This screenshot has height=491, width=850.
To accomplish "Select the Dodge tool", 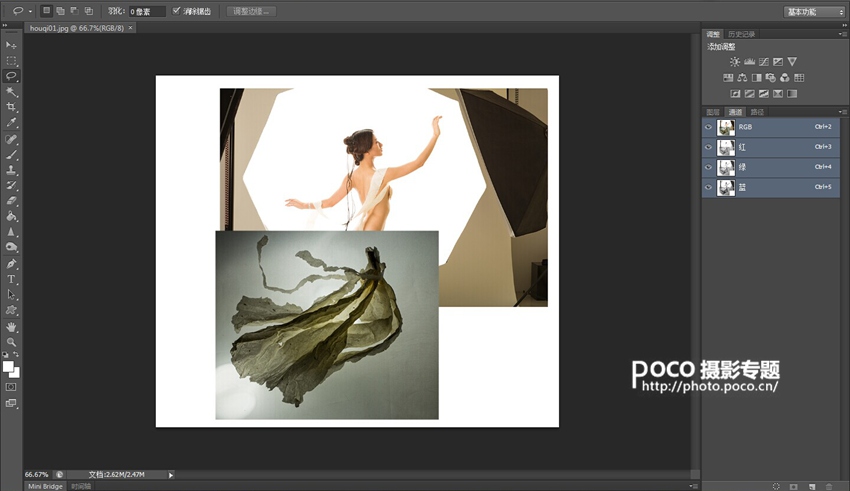I will pos(11,247).
